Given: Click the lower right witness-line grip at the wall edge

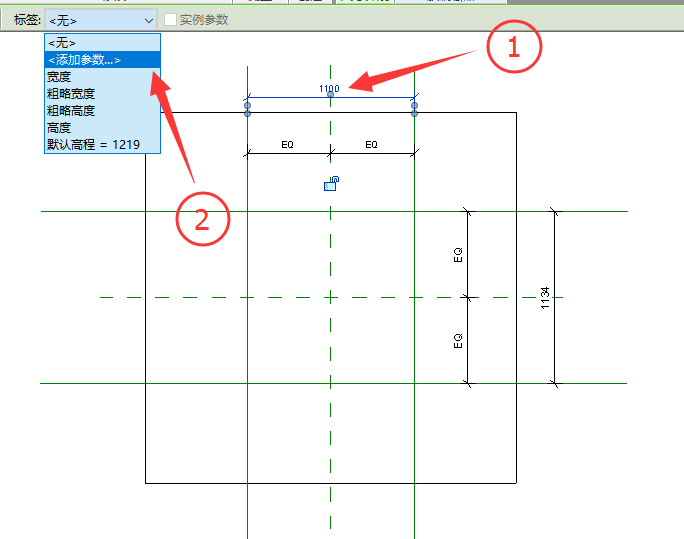Looking at the screenshot, I should point(414,113).
